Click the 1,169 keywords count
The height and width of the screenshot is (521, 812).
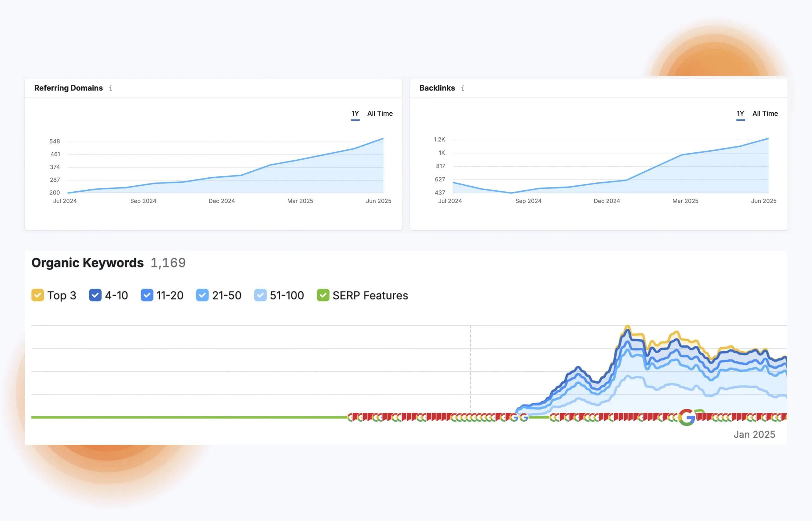pos(168,263)
